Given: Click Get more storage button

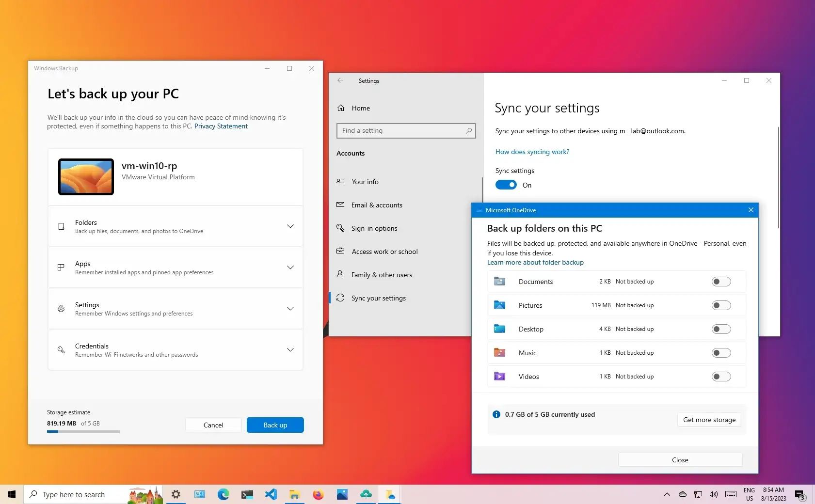Looking at the screenshot, I should point(709,420).
